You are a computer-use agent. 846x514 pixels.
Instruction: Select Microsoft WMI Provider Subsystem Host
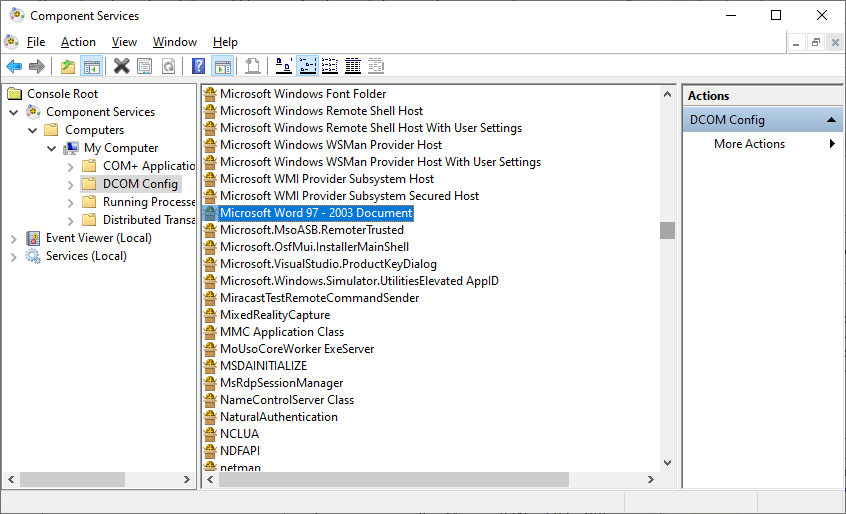(327, 179)
